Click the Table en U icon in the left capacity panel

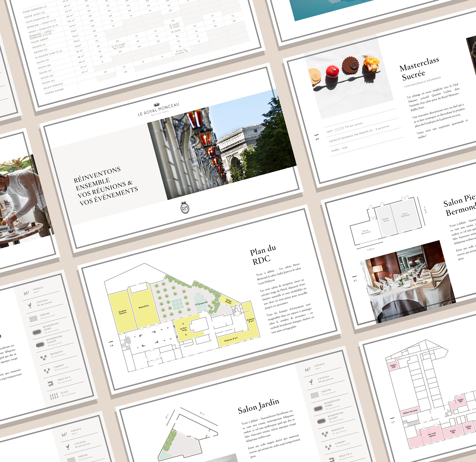pyautogui.click(x=50, y=384)
